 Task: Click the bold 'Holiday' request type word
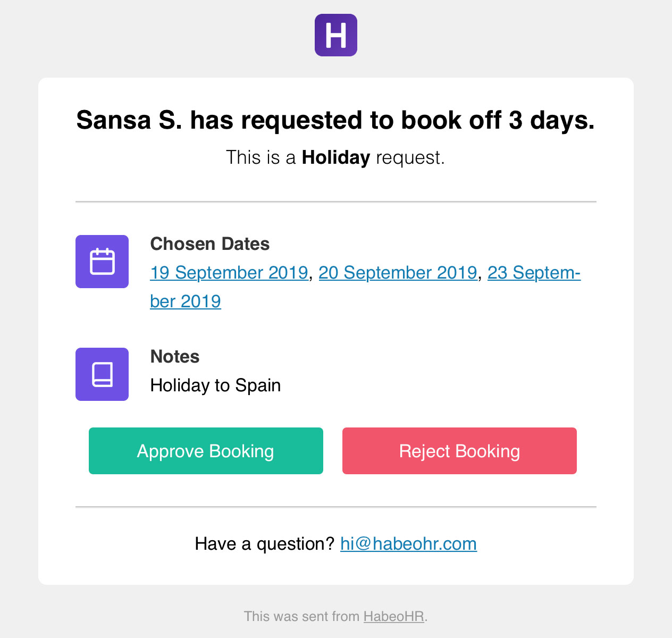tap(335, 158)
